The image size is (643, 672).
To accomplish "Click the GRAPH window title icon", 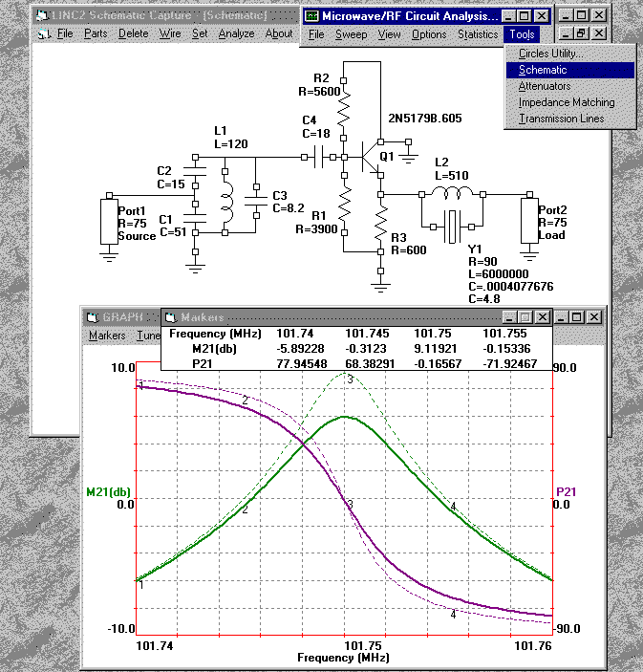I will [93, 316].
